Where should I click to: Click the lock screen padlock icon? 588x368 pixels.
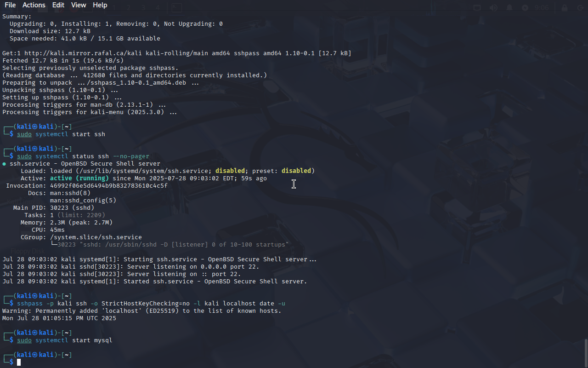(565, 8)
